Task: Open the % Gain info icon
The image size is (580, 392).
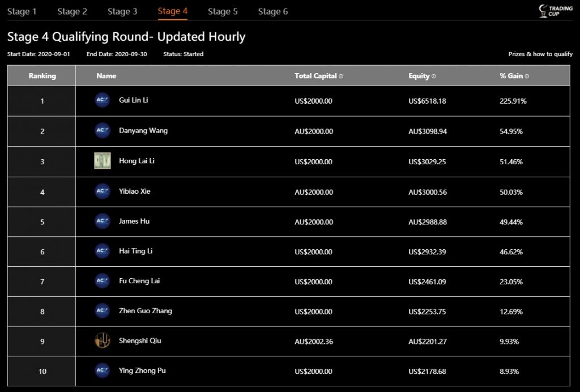Action: [527, 76]
